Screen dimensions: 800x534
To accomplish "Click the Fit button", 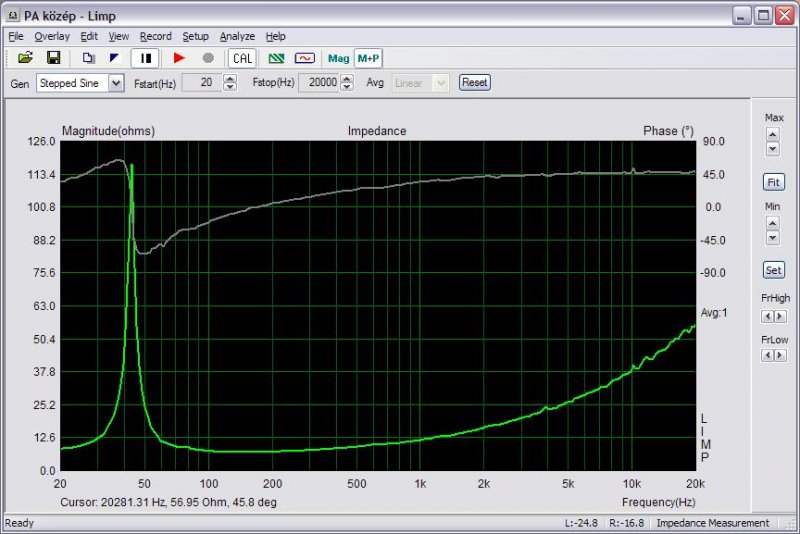I will point(773,182).
